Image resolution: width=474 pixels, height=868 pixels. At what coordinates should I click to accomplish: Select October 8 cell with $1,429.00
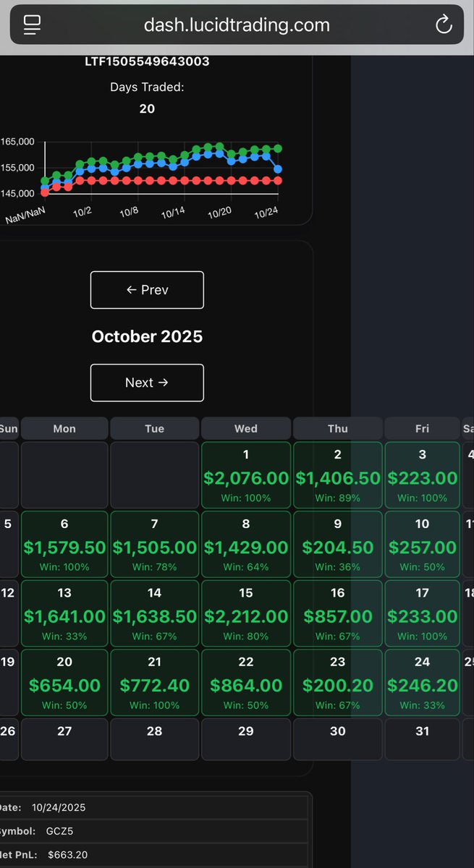click(x=246, y=544)
